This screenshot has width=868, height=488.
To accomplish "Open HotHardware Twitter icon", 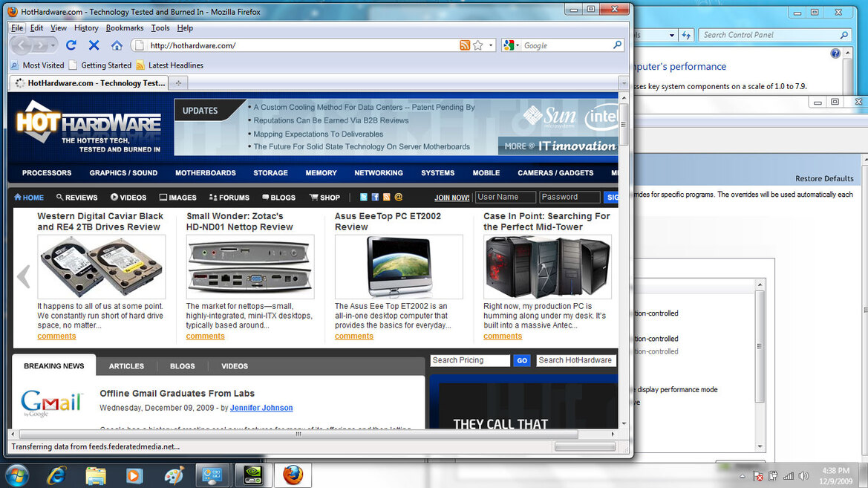I will click(364, 197).
